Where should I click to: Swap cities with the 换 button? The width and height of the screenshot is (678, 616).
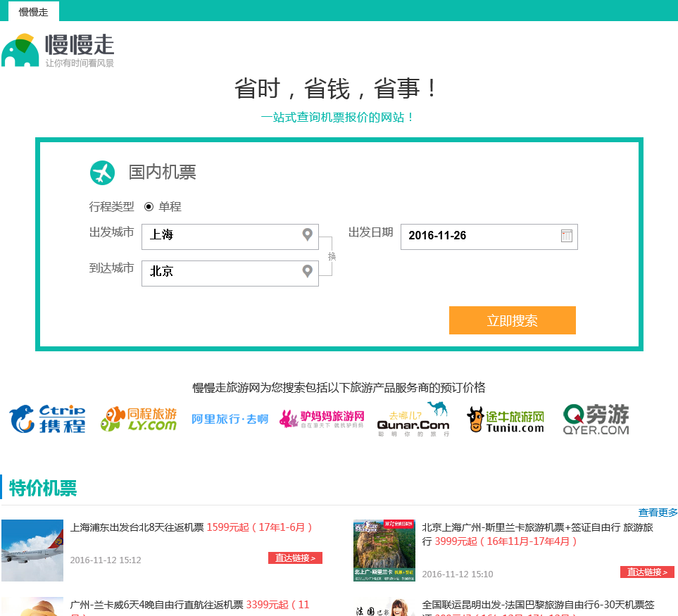[x=332, y=256]
